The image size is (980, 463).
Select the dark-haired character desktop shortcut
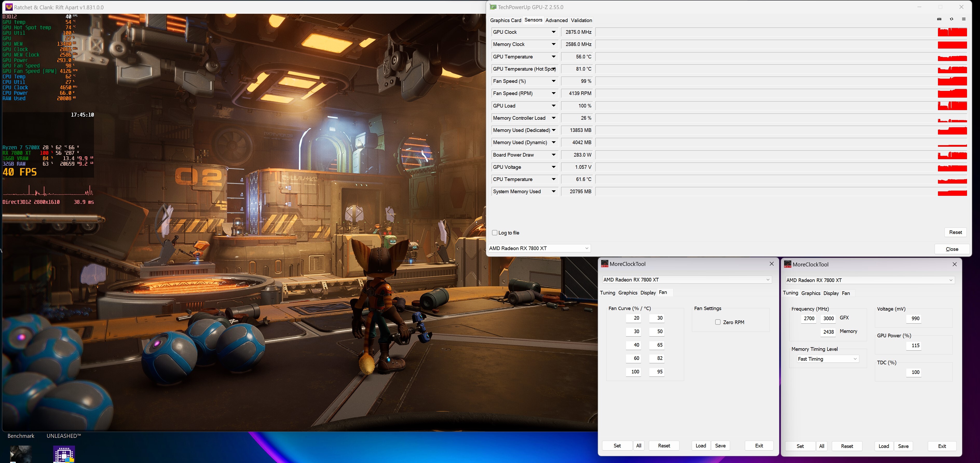click(x=21, y=455)
